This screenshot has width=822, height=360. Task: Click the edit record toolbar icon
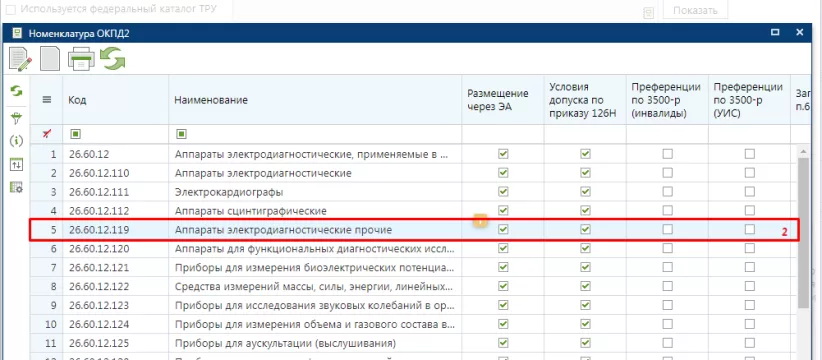pyautogui.click(x=20, y=59)
